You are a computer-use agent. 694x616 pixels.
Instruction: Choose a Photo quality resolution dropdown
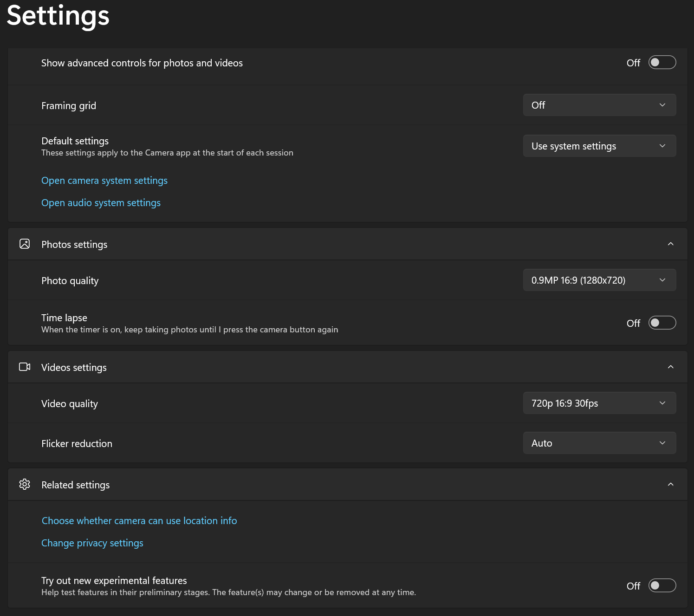point(599,280)
